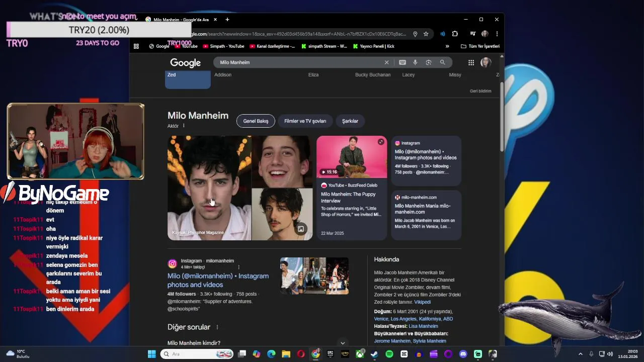Close the Milo Manheim Google tab

pyautogui.click(x=215, y=20)
